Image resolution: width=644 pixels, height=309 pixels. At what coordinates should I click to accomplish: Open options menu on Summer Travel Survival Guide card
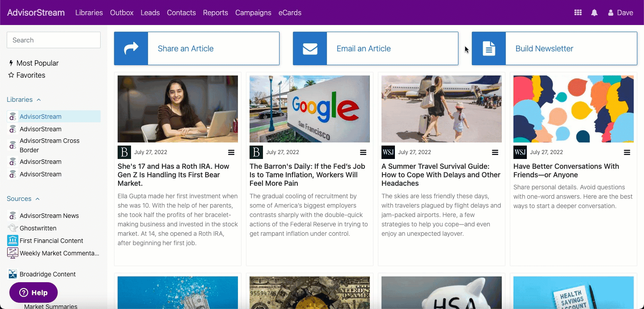coord(495,152)
